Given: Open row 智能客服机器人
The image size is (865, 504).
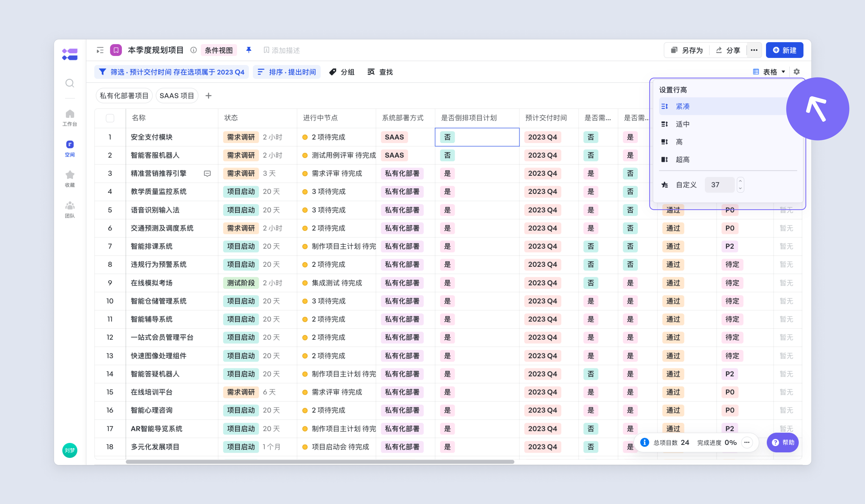Looking at the screenshot, I should click(155, 155).
